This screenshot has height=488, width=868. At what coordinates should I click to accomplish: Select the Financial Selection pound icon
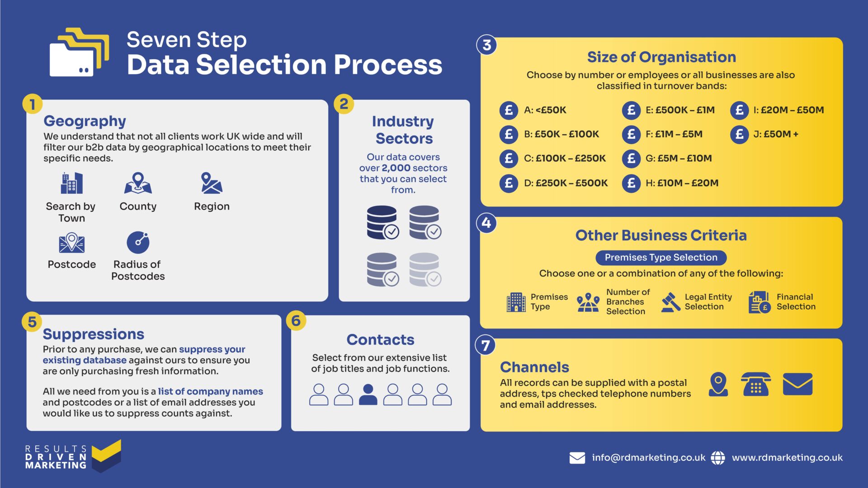coord(764,307)
